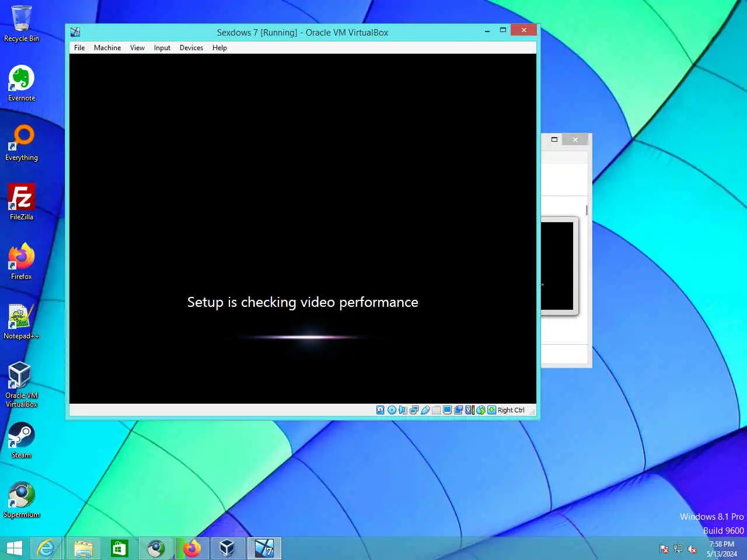
Task: Click the network adapters status icon
Action: (x=414, y=410)
